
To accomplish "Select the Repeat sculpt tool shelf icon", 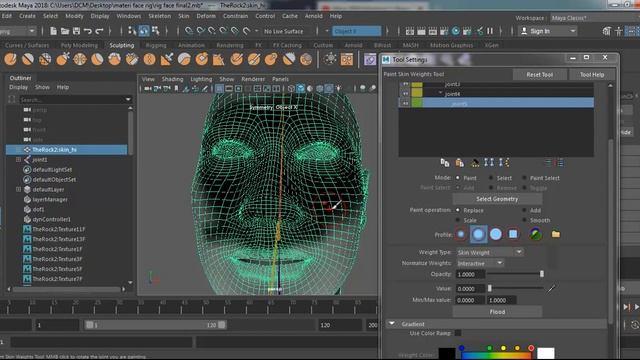I will (x=149, y=60).
